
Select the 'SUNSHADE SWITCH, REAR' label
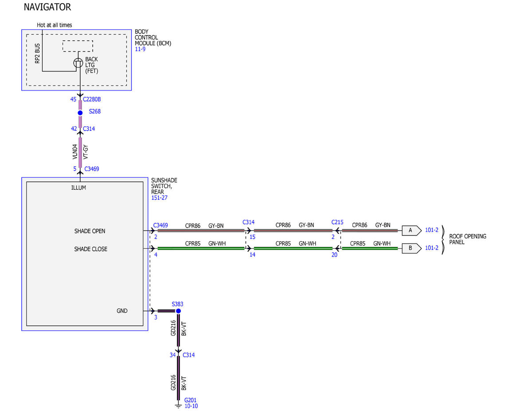coord(164,186)
